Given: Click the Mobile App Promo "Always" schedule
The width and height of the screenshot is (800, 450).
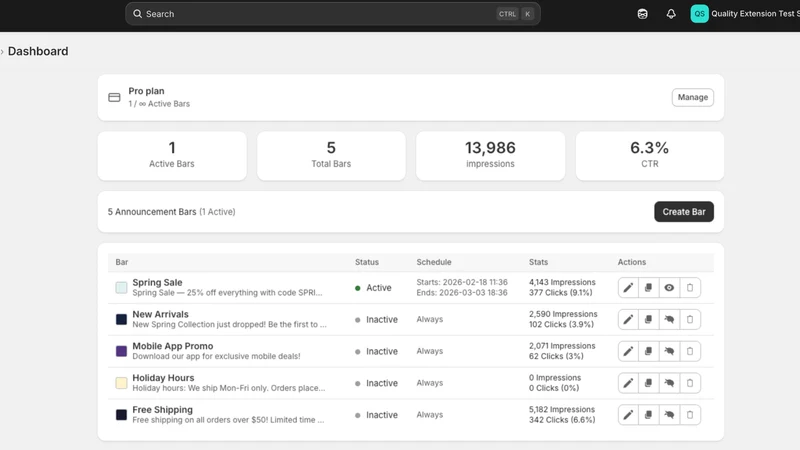Looking at the screenshot, I should click(430, 351).
